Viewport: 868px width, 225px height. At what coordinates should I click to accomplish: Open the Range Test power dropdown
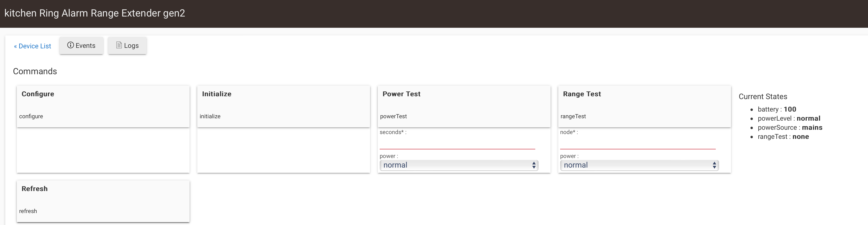639,165
